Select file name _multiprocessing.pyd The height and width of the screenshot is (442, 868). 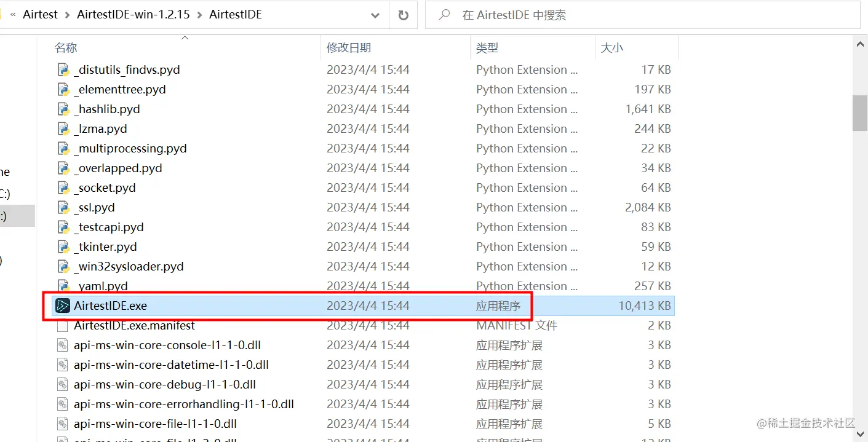(x=130, y=149)
